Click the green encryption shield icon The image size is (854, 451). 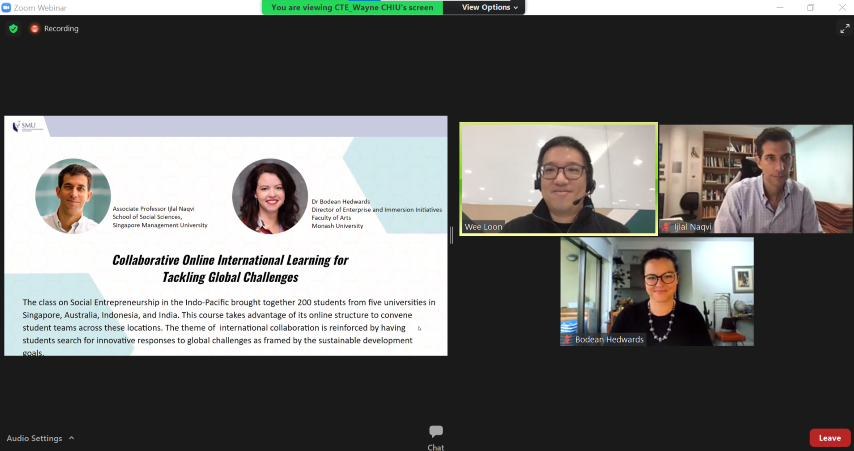point(13,29)
